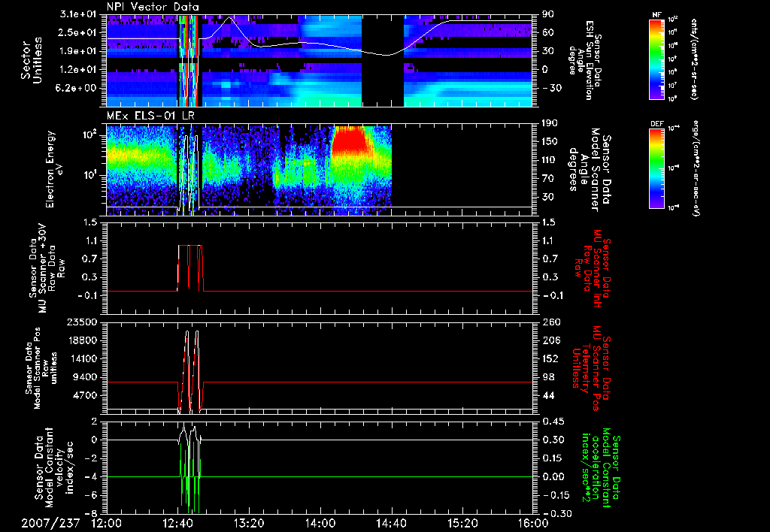
Task: Click the '12:00' time axis label
Action: click(107, 523)
